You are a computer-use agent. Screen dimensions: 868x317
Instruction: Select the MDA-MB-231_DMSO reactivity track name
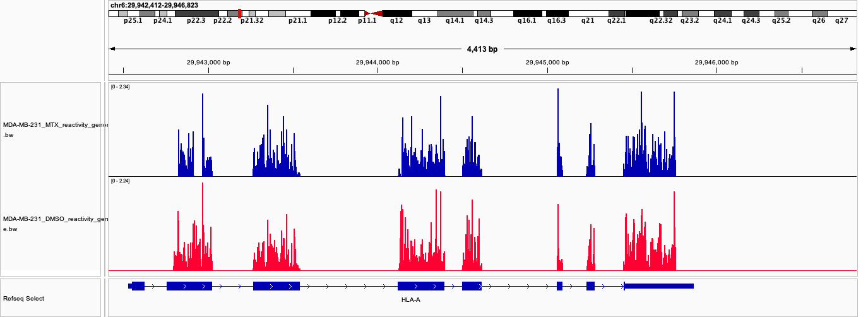click(56, 224)
